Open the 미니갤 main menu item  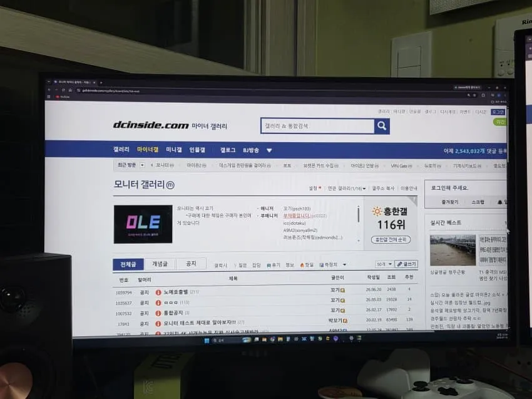(x=174, y=150)
